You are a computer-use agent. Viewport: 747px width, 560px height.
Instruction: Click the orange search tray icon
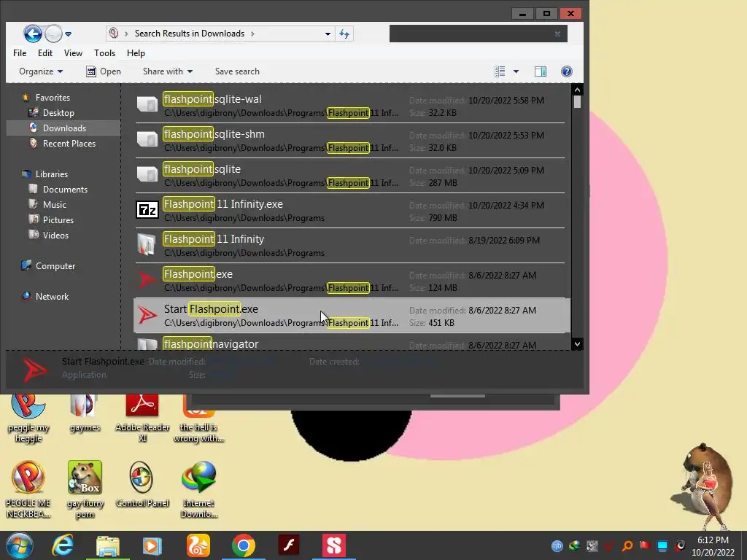click(627, 545)
